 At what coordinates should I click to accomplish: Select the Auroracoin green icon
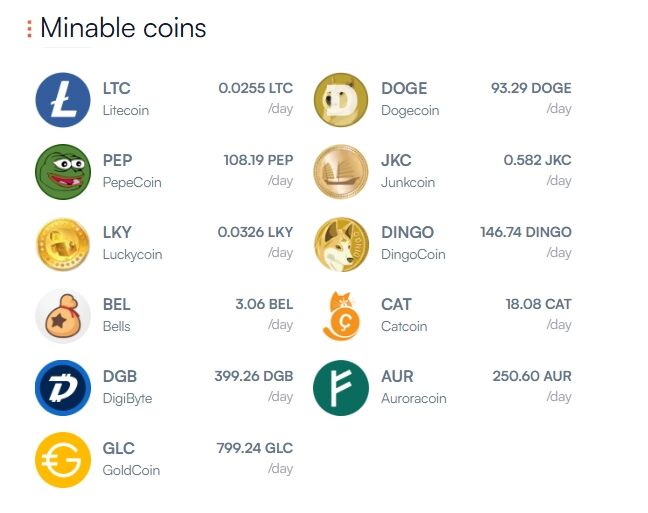tap(341, 387)
